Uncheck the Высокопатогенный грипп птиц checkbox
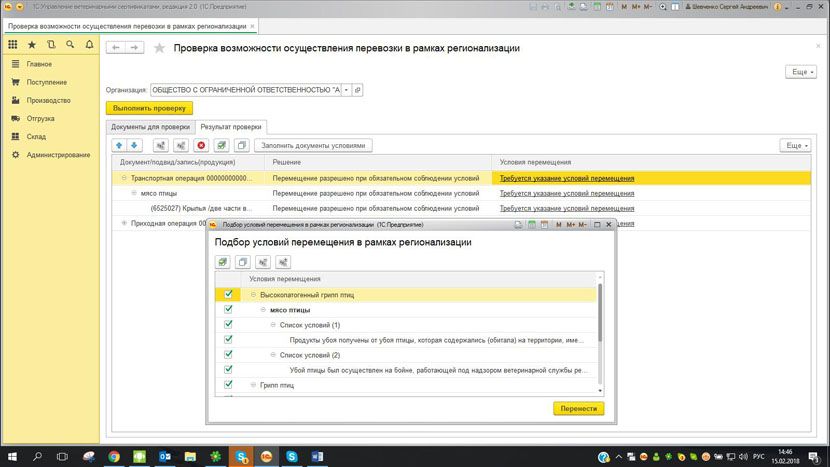 coord(228,294)
